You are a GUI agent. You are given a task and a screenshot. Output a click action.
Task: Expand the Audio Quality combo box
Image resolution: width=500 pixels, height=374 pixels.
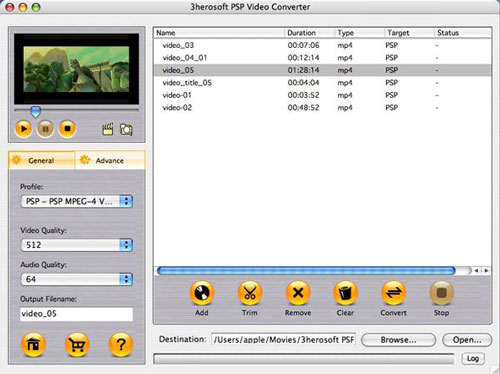tap(77, 279)
